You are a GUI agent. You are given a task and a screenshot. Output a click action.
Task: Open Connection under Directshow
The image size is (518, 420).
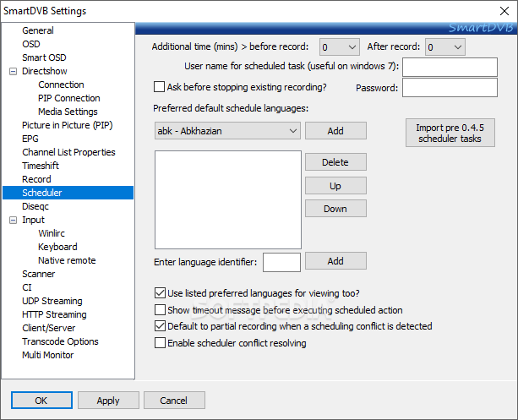[61, 85]
